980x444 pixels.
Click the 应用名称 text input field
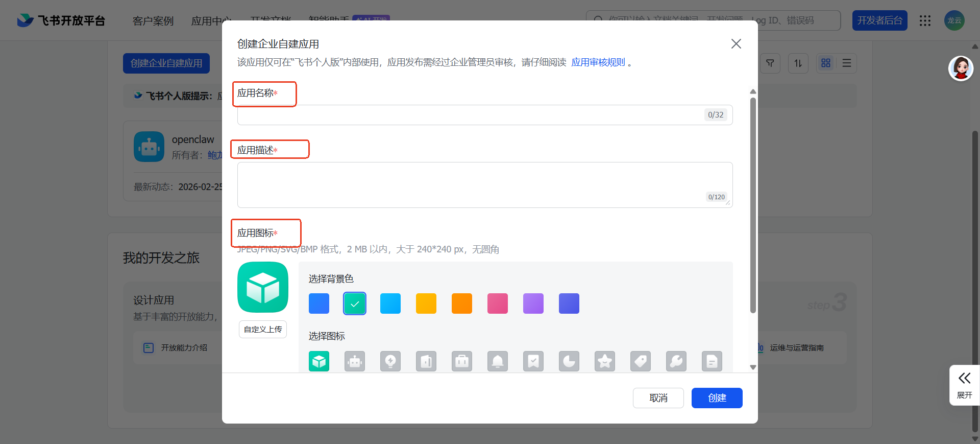[x=470, y=115]
